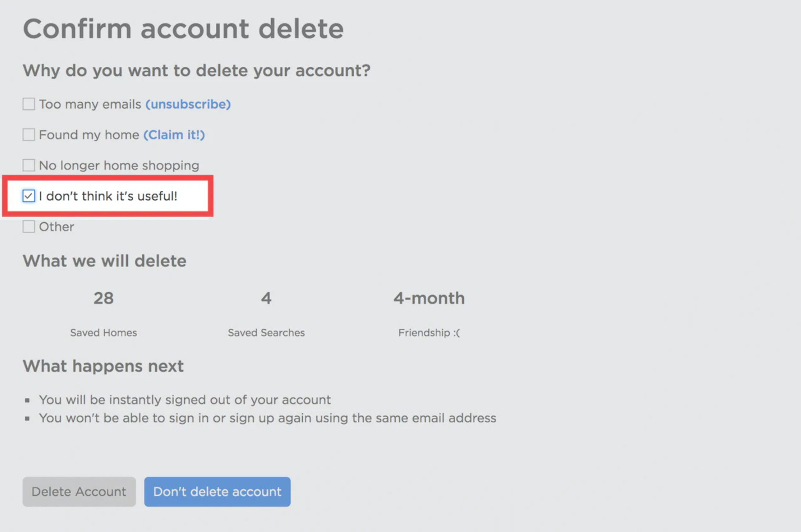This screenshot has height=532, width=801.
Task: Click the "4-month" Friendship stat
Action: tap(429, 298)
